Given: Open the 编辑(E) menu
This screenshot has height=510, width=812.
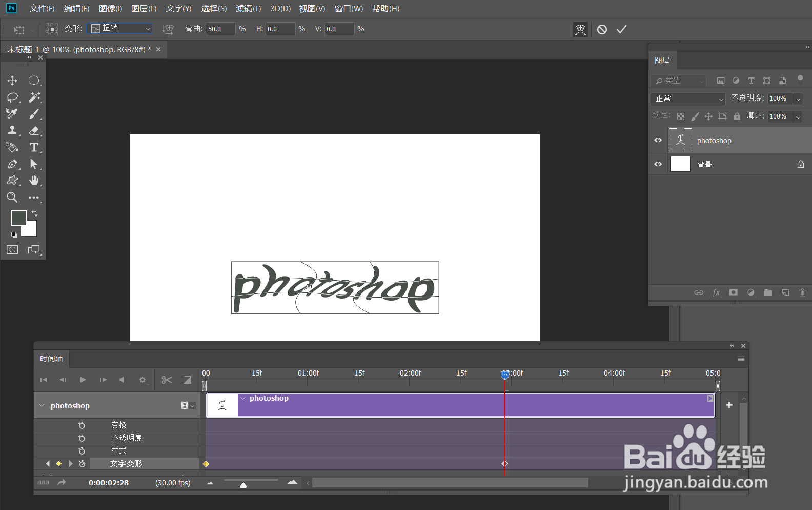Looking at the screenshot, I should coord(77,9).
